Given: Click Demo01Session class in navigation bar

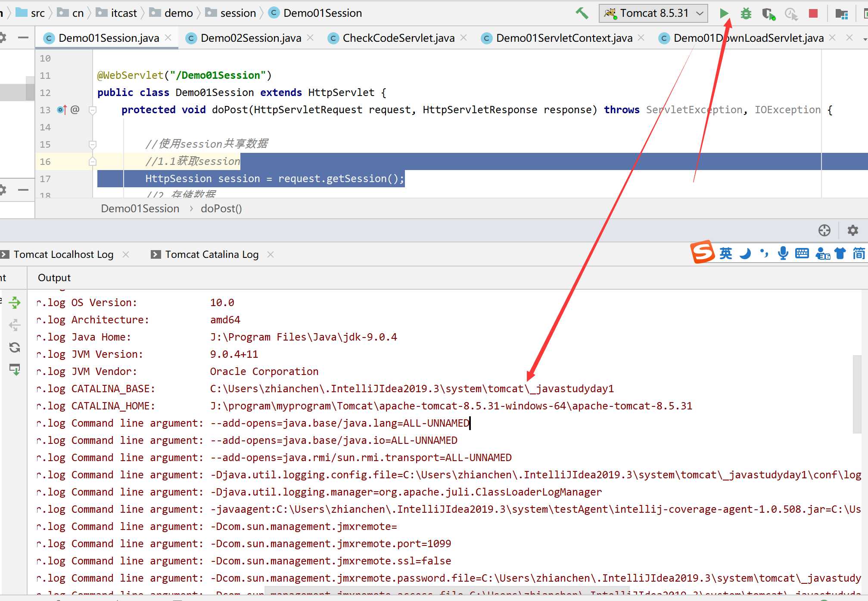Looking at the screenshot, I should [x=315, y=13].
